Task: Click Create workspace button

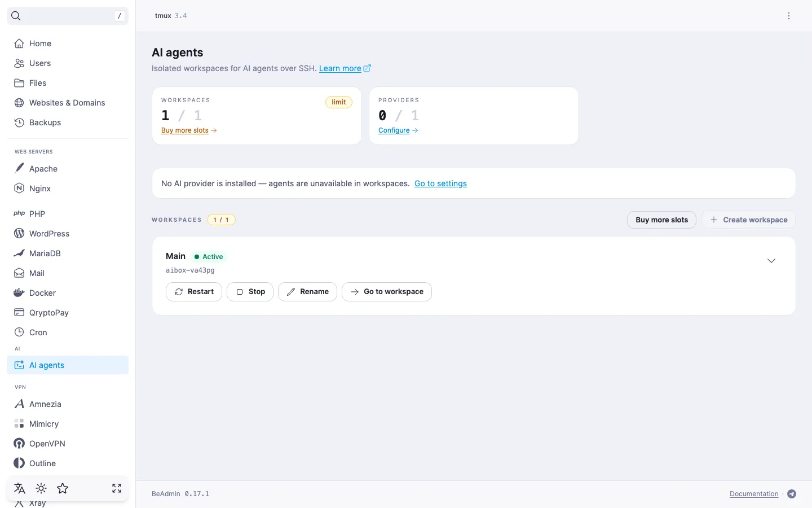Action: point(748,220)
